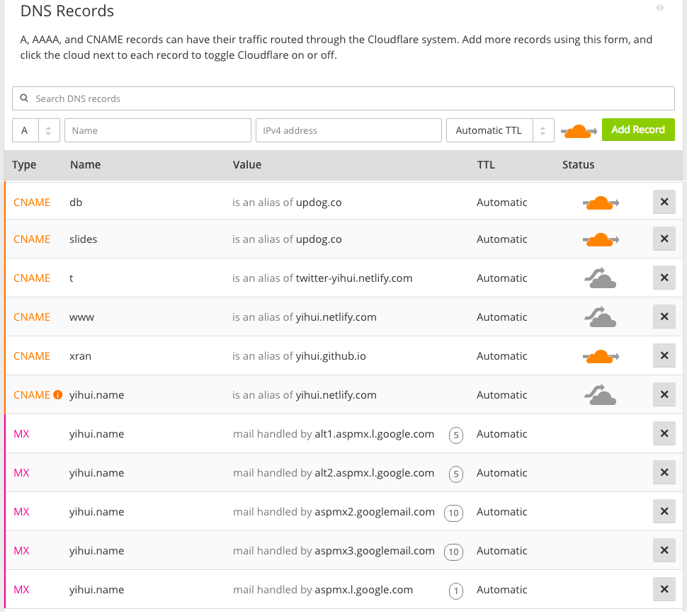Screen dimensions: 687x616
Task: Delete the xran CNAME record
Action: coord(664,356)
